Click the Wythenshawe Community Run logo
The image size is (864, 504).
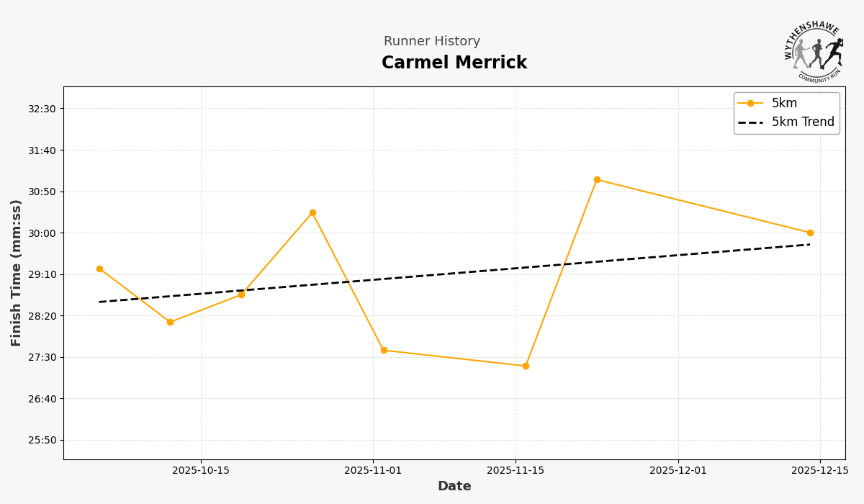(814, 50)
